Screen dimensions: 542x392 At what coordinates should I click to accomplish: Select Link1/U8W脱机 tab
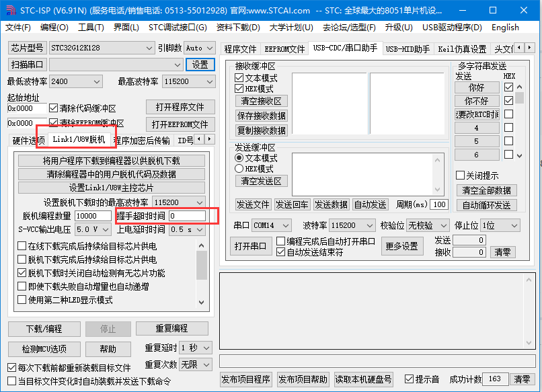79,139
